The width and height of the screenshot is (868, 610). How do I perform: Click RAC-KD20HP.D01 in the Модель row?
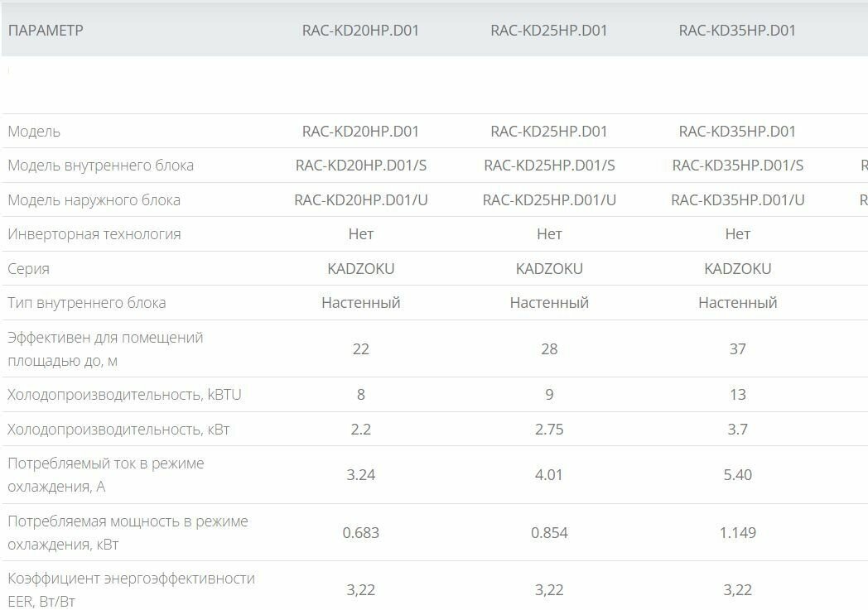coord(360,131)
